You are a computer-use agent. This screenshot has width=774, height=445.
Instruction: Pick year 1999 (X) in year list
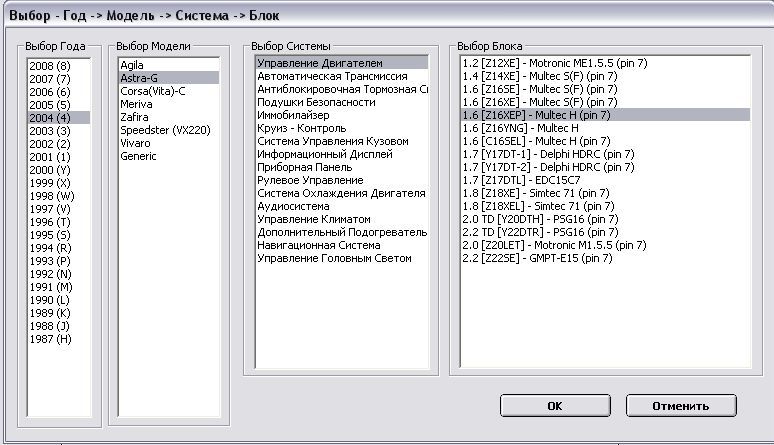pos(48,183)
